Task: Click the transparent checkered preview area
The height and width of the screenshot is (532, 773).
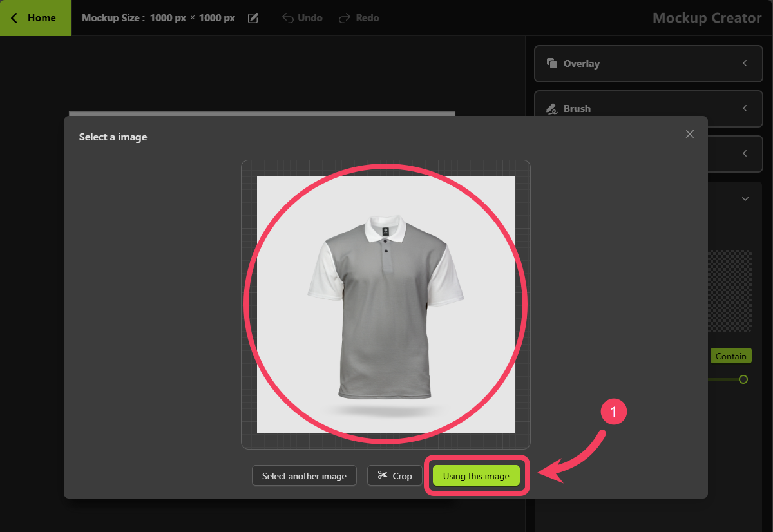Action: click(x=730, y=291)
